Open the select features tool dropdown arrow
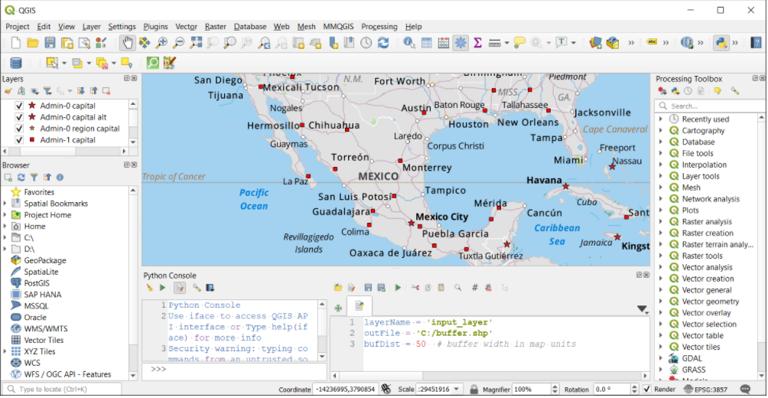This screenshot has height=398, width=768. click(x=64, y=63)
